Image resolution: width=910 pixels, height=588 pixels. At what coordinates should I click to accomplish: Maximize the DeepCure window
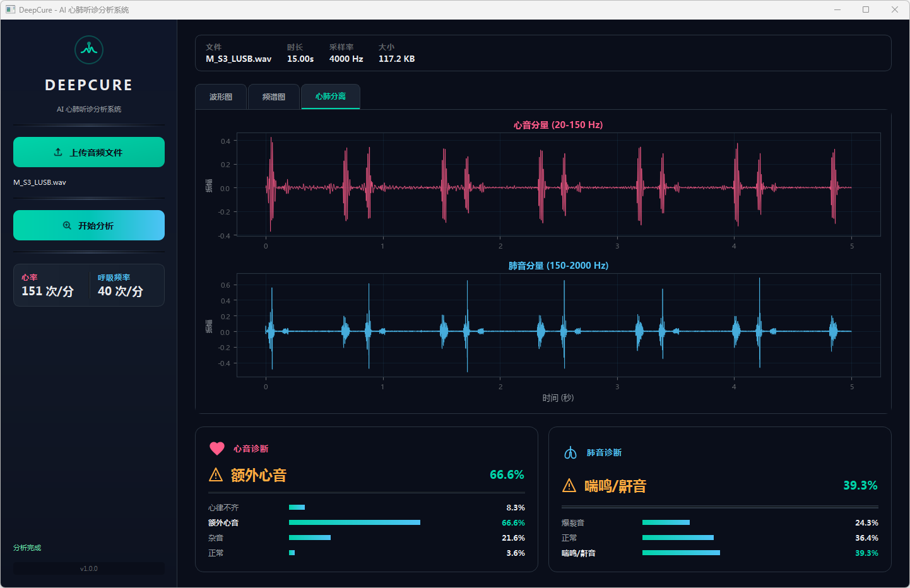tap(866, 9)
